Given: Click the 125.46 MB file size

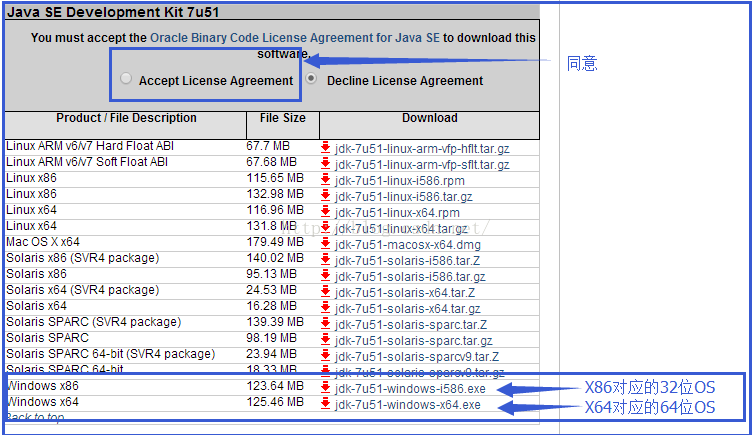Looking at the screenshot, I should pos(275,402).
